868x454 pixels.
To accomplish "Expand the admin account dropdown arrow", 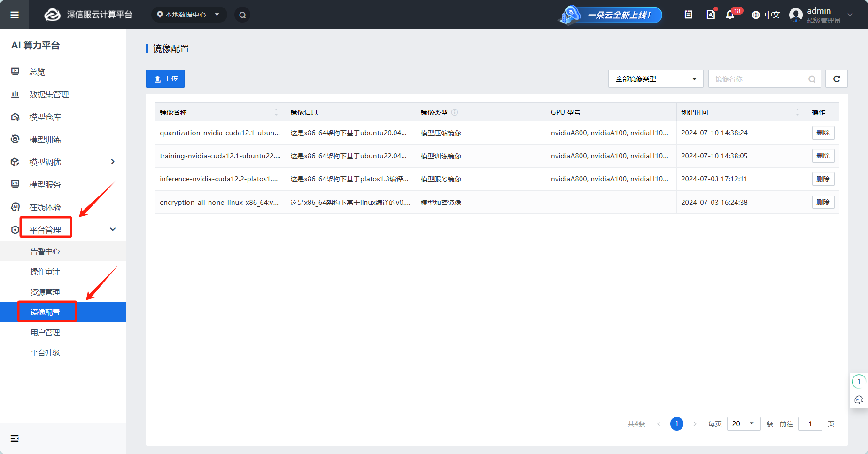I will 850,15.
